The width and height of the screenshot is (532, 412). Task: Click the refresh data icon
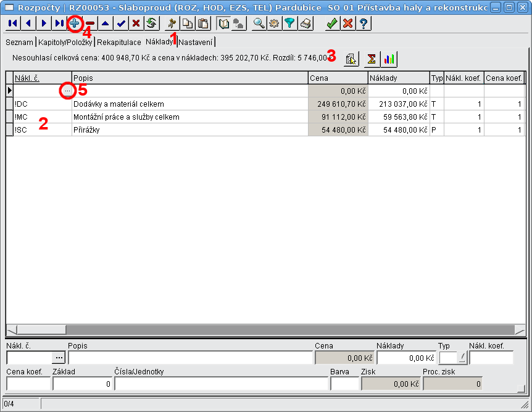[x=151, y=23]
